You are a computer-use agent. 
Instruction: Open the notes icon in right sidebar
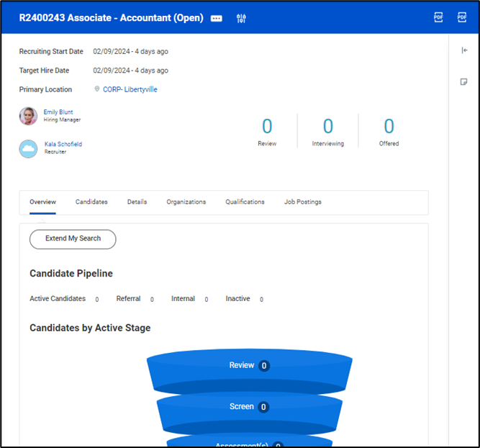pyautogui.click(x=464, y=82)
